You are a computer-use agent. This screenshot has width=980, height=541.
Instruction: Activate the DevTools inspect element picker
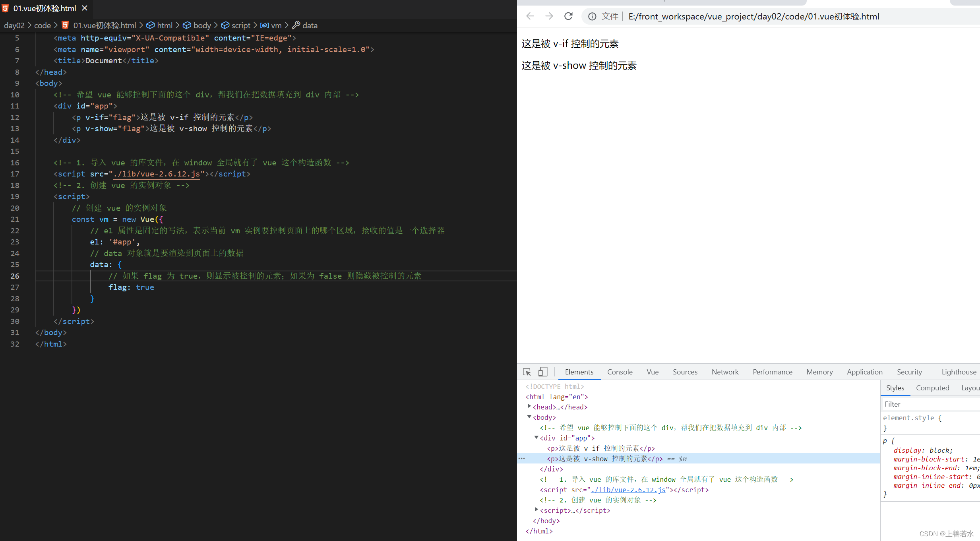pos(527,372)
